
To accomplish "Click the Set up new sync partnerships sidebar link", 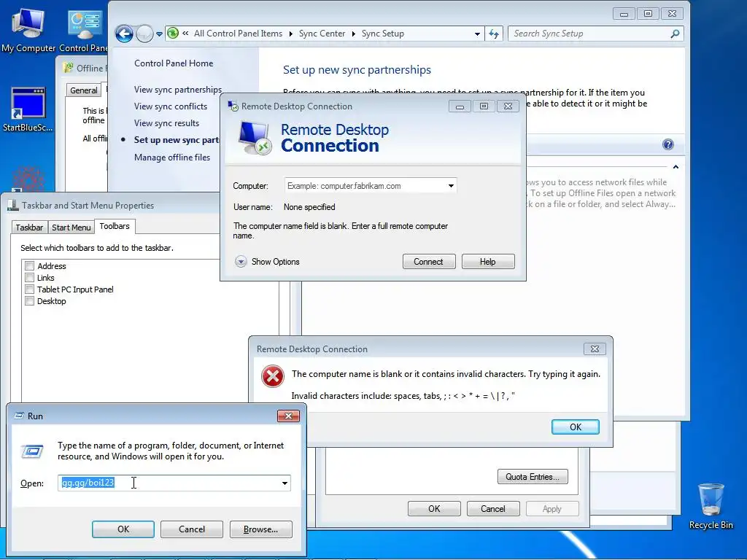I will coord(177,140).
